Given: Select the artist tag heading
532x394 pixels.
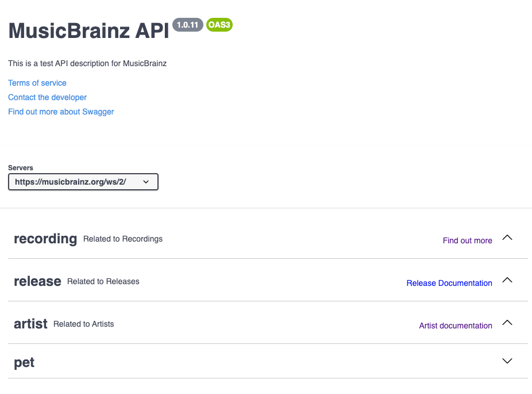Looking at the screenshot, I should (x=30, y=324).
